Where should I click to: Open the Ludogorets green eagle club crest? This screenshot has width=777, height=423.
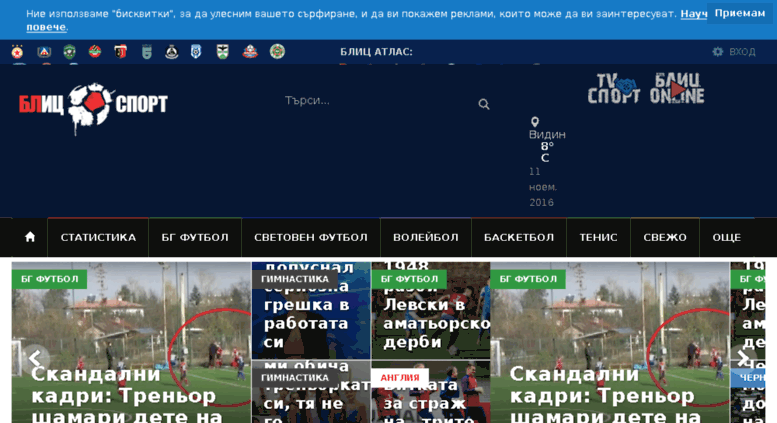click(69, 52)
